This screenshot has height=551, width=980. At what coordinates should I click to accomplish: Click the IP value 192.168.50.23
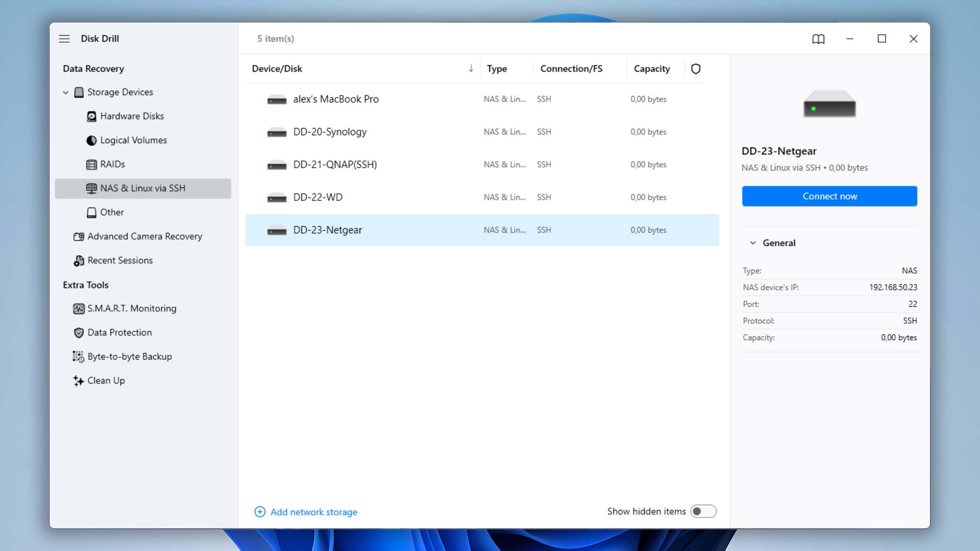click(x=893, y=287)
